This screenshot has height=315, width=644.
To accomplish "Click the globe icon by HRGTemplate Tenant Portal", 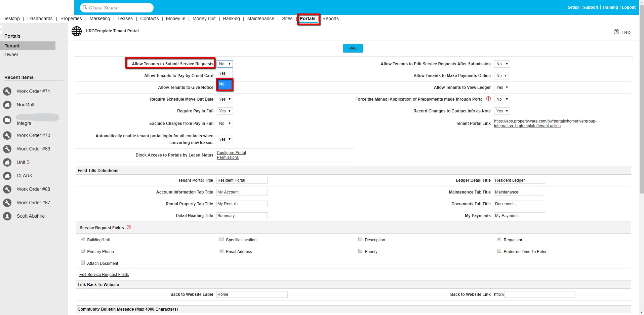I will point(77,31).
